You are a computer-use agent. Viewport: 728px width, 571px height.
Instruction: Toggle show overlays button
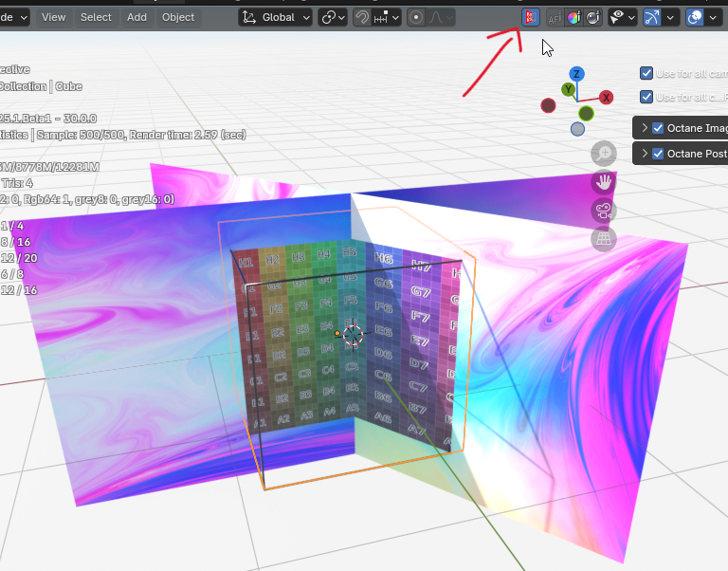(x=695, y=18)
